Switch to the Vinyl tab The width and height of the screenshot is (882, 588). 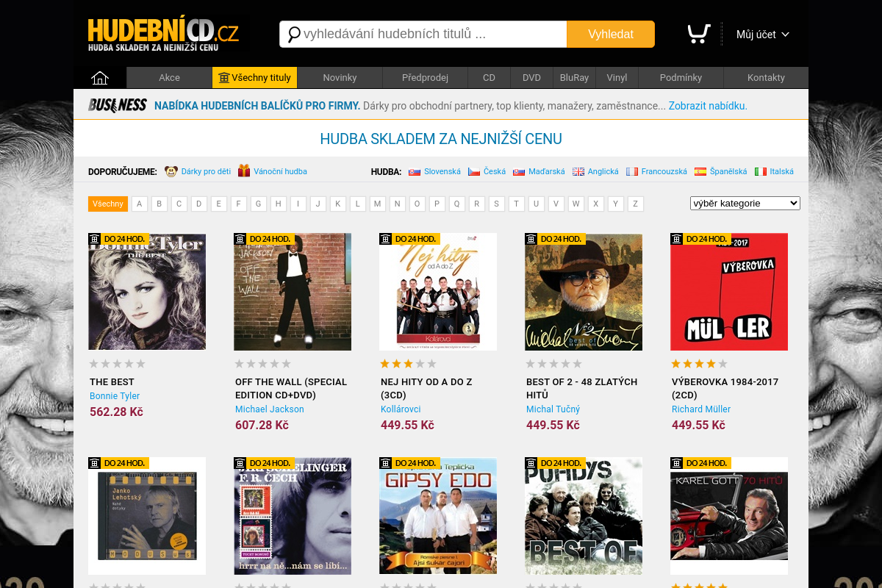(x=617, y=78)
